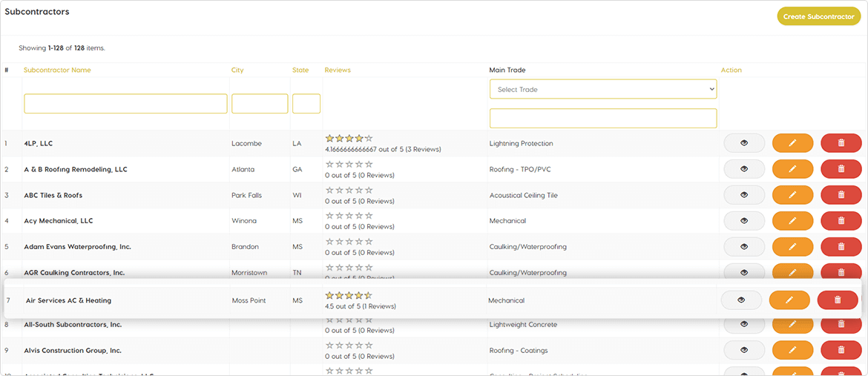View Adam Evans Waterproofing details
This screenshot has width=868, height=376.
point(744,246)
